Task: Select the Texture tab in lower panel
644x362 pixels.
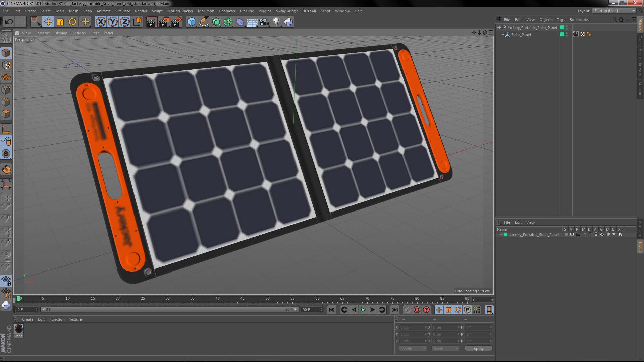Action: point(75,319)
